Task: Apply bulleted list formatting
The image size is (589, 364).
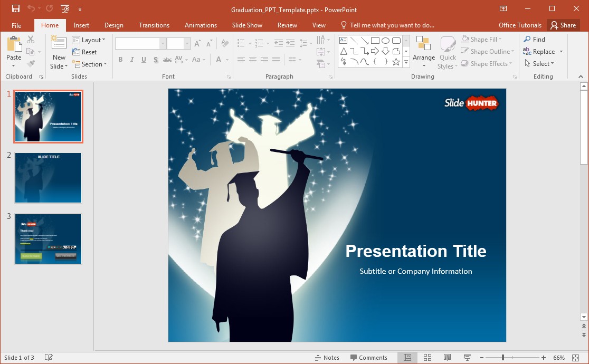Action: pos(241,43)
